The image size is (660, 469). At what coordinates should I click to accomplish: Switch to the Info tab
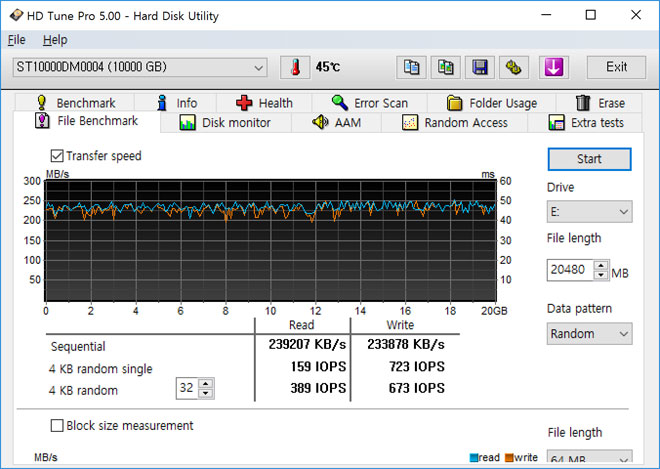(x=176, y=103)
